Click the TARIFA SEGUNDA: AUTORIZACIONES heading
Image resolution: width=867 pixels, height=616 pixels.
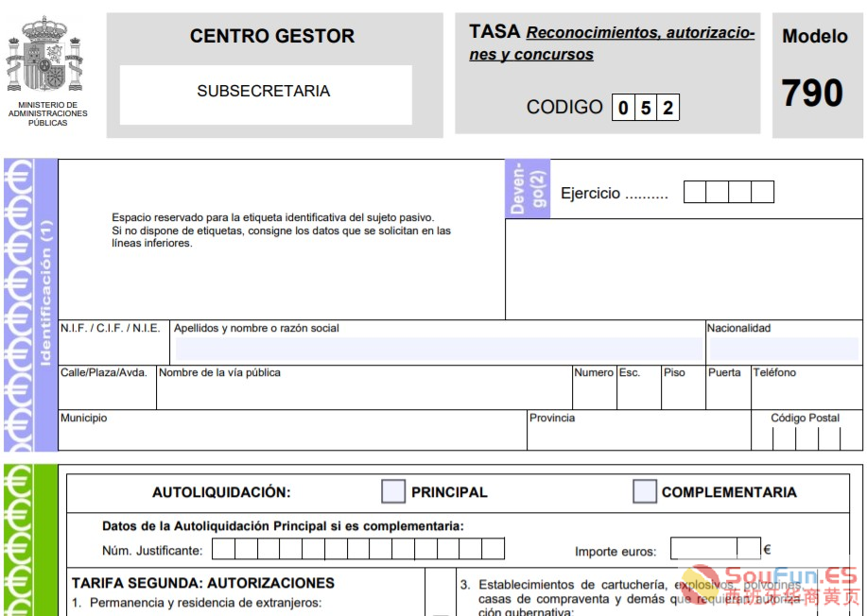click(x=203, y=583)
